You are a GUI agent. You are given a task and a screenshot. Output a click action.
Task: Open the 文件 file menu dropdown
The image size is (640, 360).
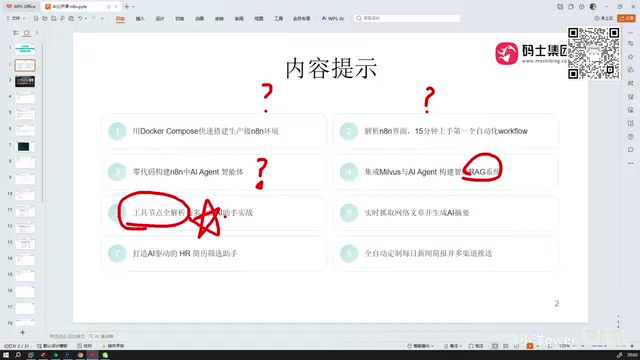coord(16,18)
